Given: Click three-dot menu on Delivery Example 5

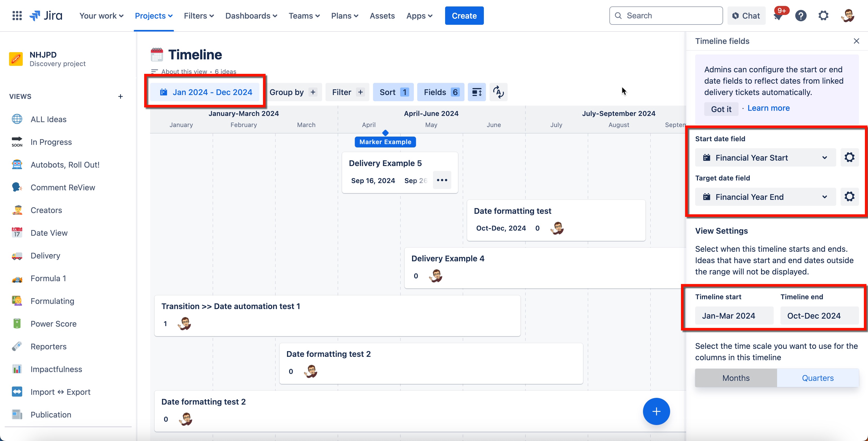Looking at the screenshot, I should 442,180.
